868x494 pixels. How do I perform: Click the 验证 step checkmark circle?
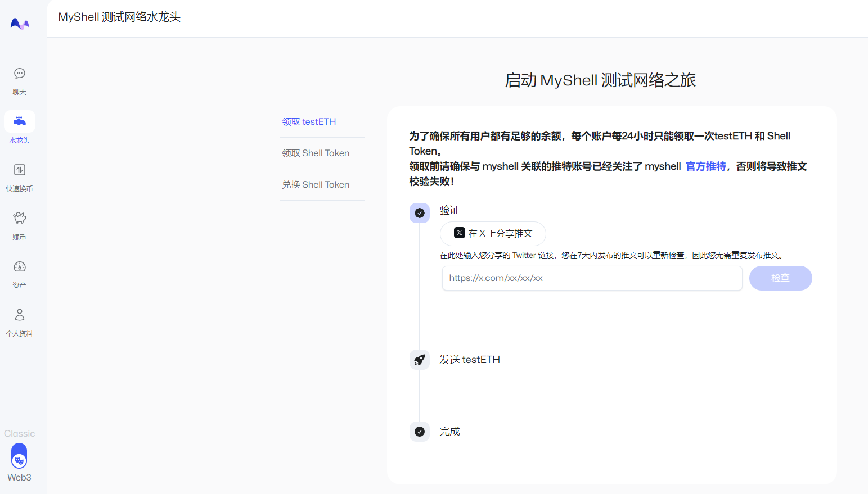click(420, 213)
